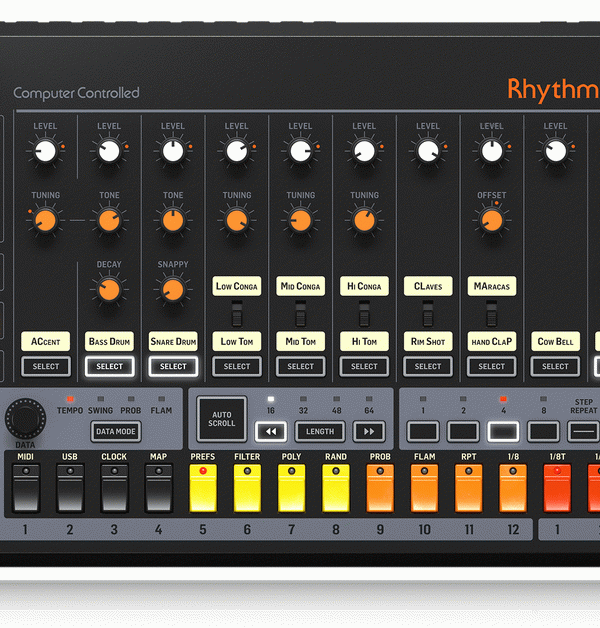
Task: Select the Accent track
Action: click(x=46, y=366)
